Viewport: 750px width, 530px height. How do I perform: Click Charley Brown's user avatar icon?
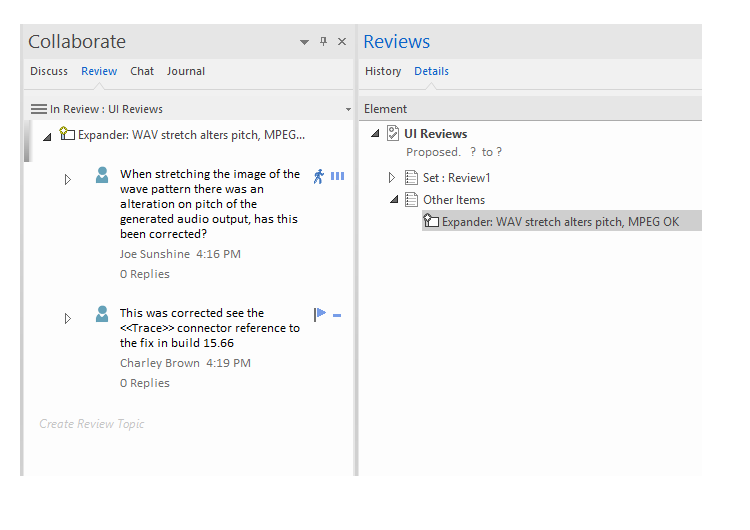tap(102, 314)
